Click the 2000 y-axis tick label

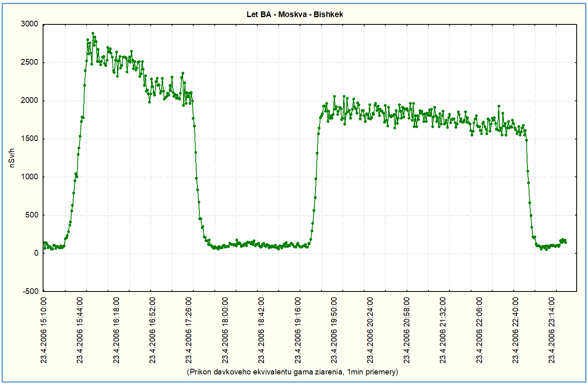pos(29,101)
